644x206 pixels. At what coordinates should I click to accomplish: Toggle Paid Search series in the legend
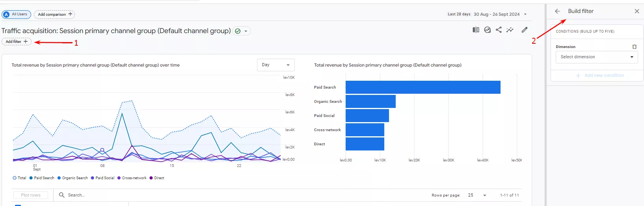click(42, 178)
